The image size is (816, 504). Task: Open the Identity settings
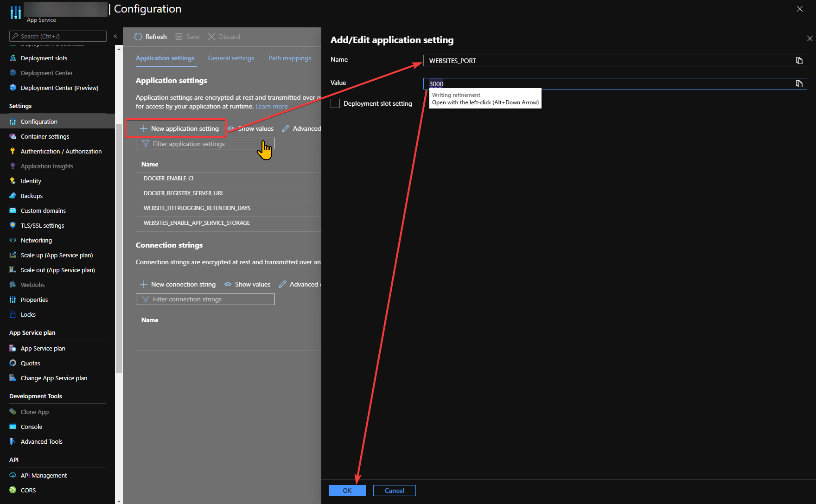31,181
